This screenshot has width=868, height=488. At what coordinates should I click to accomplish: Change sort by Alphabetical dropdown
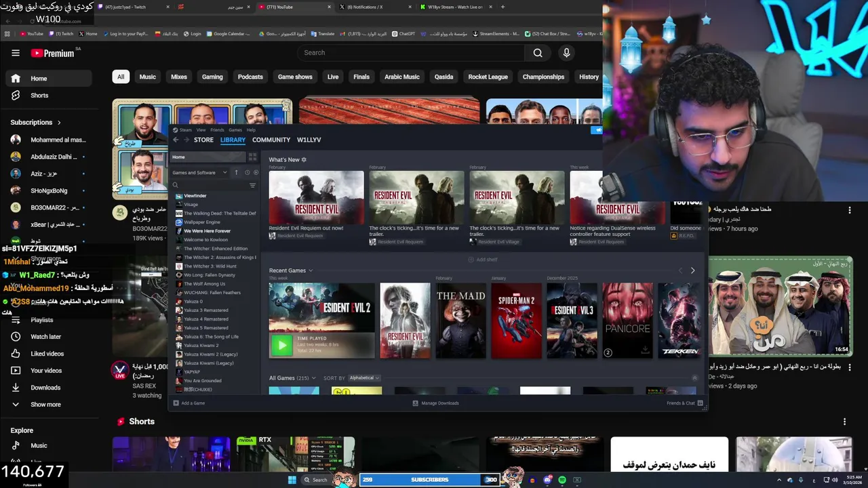(x=364, y=378)
